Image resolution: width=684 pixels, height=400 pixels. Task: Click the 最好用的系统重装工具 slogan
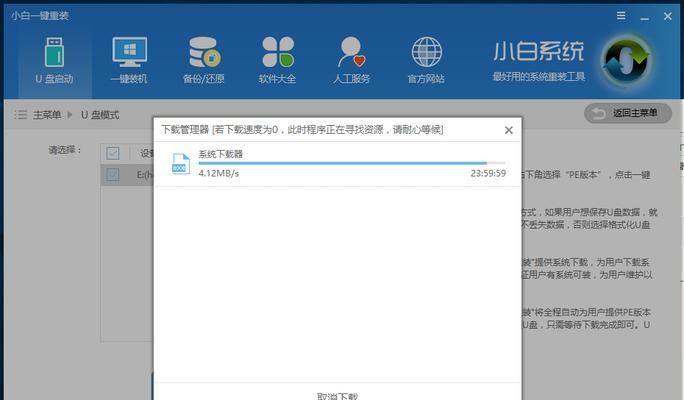click(x=539, y=77)
